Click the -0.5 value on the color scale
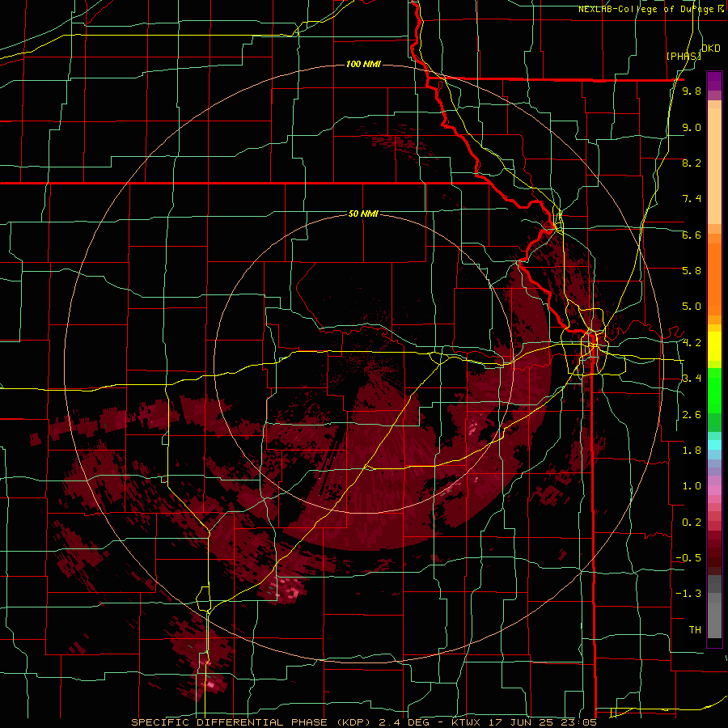 688,558
